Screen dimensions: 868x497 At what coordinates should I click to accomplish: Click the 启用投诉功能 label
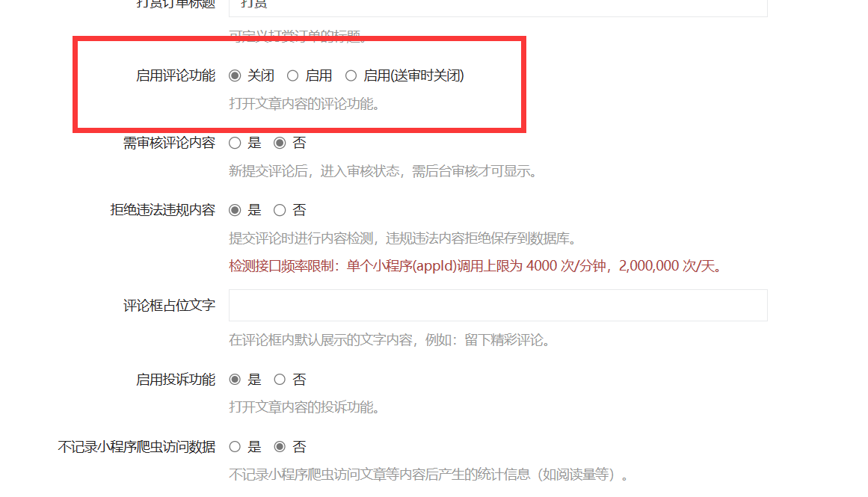click(x=176, y=379)
